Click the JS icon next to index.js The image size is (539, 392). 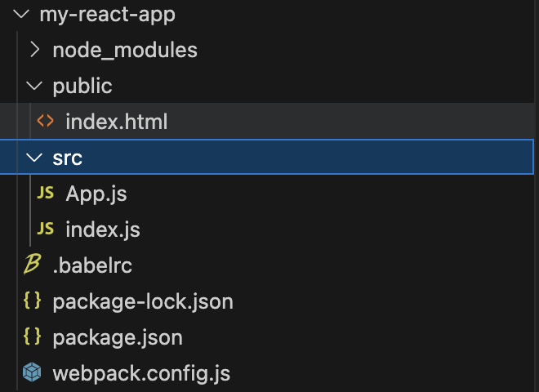click(x=47, y=229)
